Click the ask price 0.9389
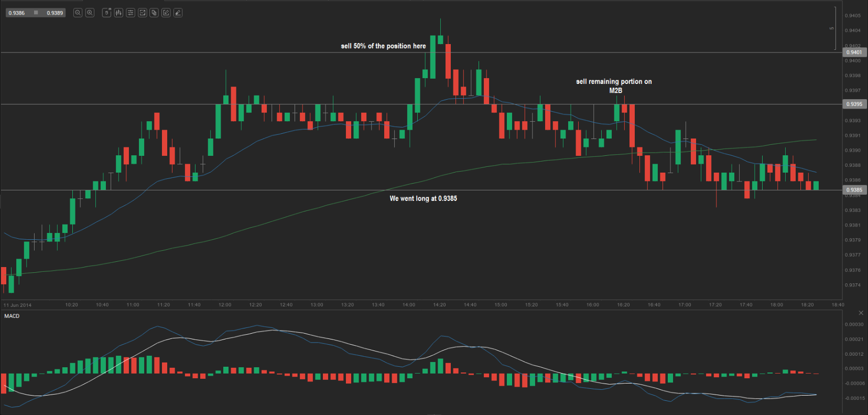Viewport: 868px width, 415px height. point(55,13)
